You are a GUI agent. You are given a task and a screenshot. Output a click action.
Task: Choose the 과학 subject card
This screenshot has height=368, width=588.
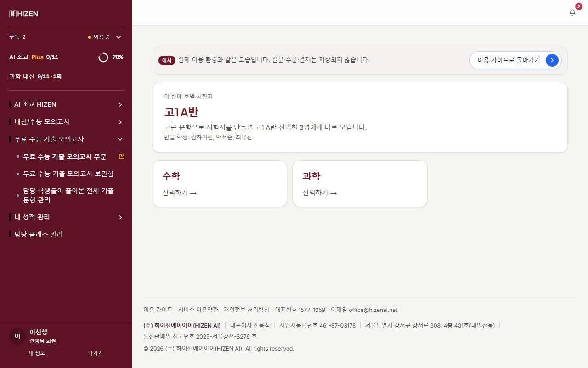click(360, 184)
